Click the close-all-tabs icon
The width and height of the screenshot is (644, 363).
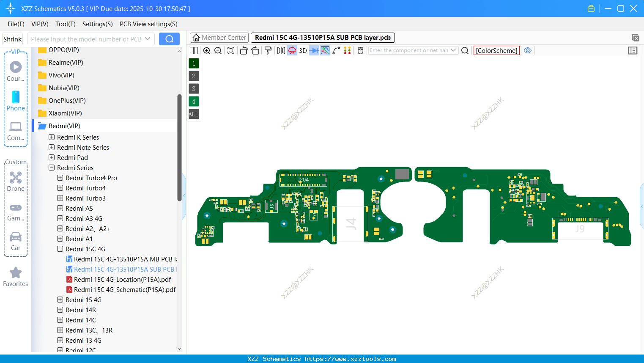coord(635,38)
